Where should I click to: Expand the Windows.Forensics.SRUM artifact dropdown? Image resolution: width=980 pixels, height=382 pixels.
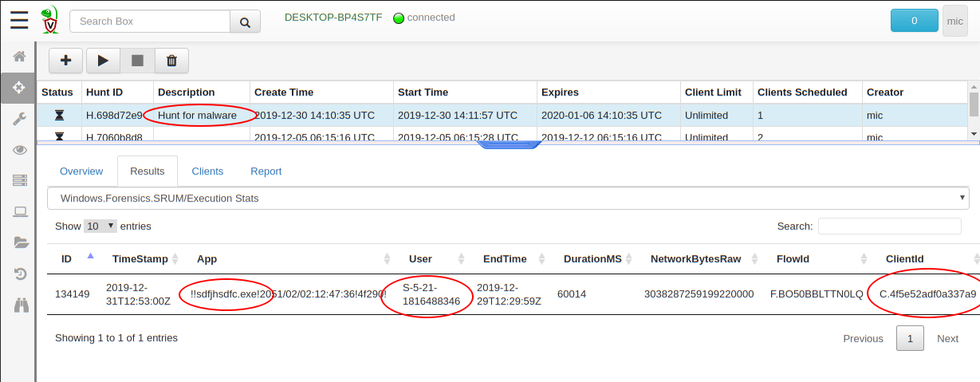[x=508, y=198]
